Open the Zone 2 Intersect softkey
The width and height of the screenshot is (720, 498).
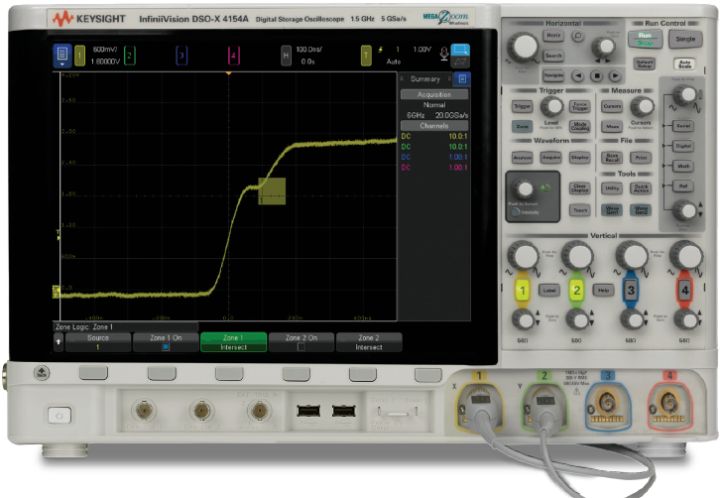(369, 342)
